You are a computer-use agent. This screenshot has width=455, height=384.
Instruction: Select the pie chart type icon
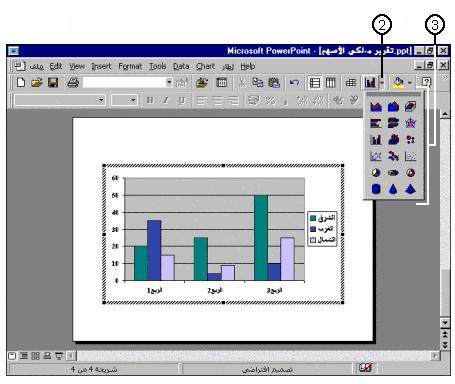(x=376, y=173)
